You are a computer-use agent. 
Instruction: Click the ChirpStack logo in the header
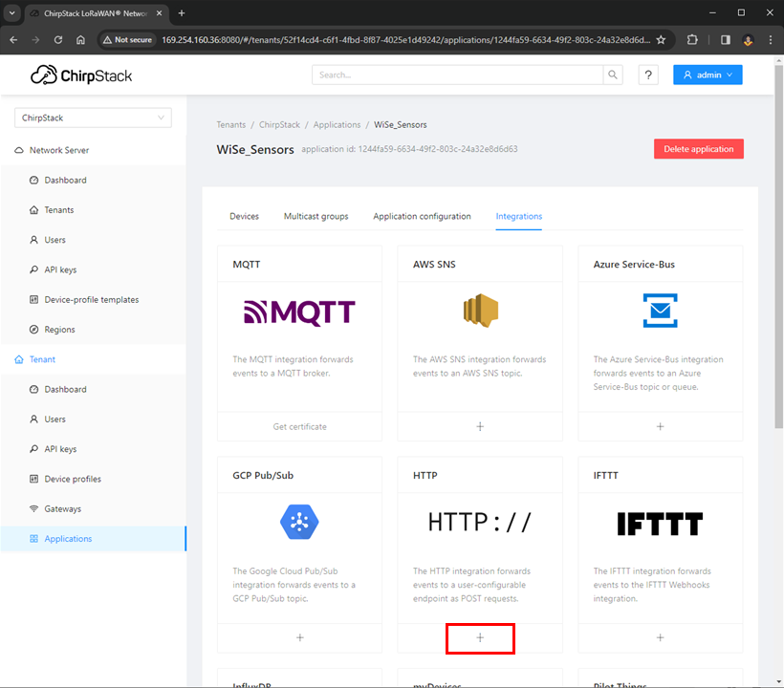click(80, 74)
